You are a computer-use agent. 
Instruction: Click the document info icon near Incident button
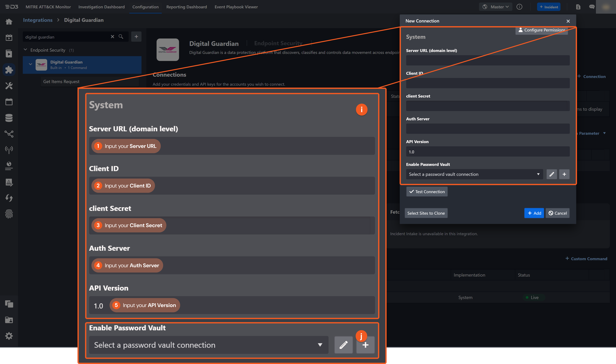coord(578,7)
